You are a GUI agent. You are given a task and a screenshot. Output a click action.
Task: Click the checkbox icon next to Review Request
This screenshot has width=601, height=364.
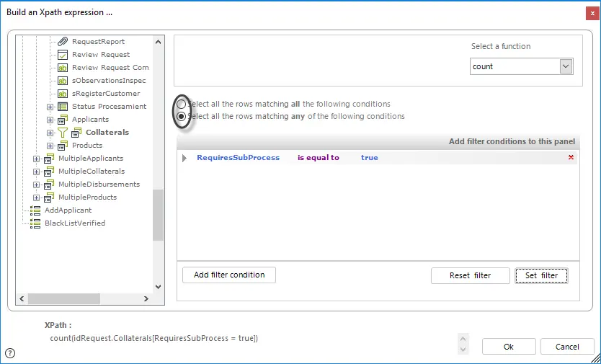[x=63, y=55]
